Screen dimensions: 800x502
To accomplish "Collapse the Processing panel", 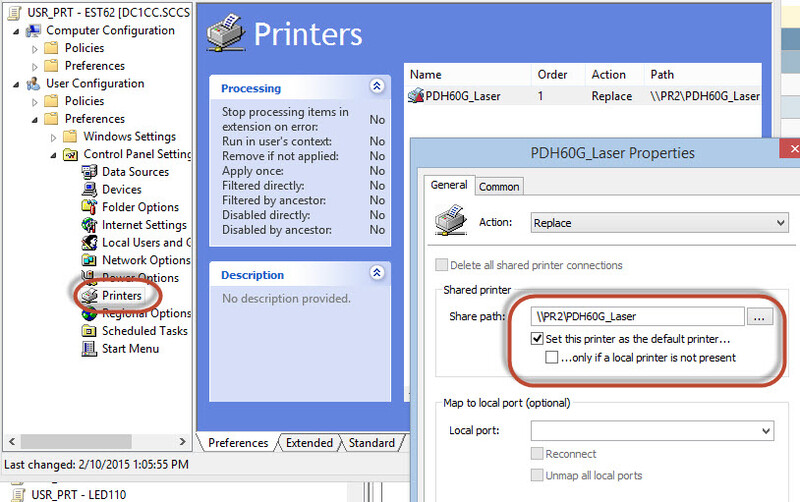I will [x=377, y=86].
